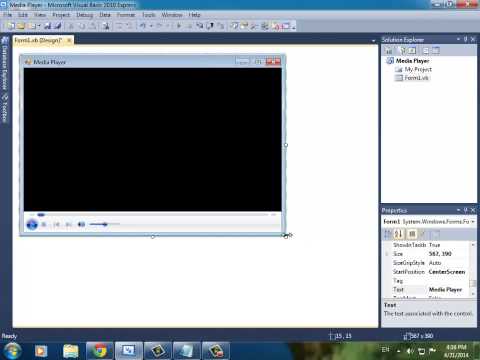This screenshot has height=360, width=480.
Task: Open the File menu
Action: pyautogui.click(x=8, y=15)
